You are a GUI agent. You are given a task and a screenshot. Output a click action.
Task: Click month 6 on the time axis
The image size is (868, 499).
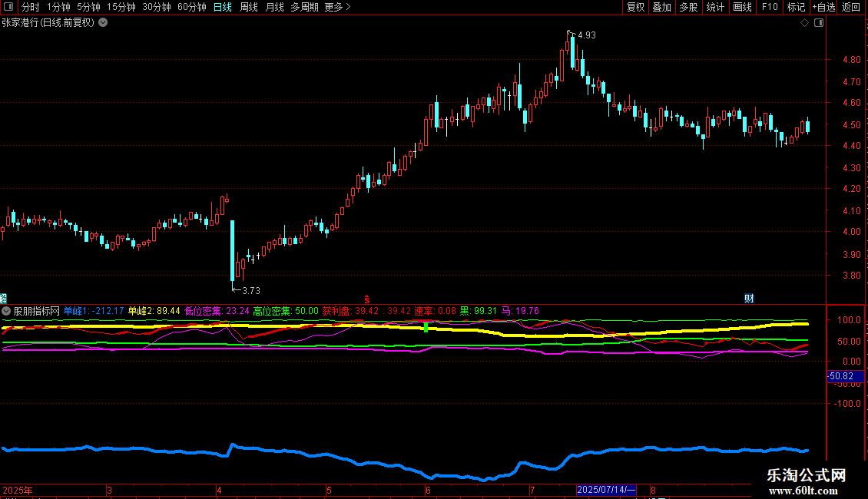coord(428,491)
